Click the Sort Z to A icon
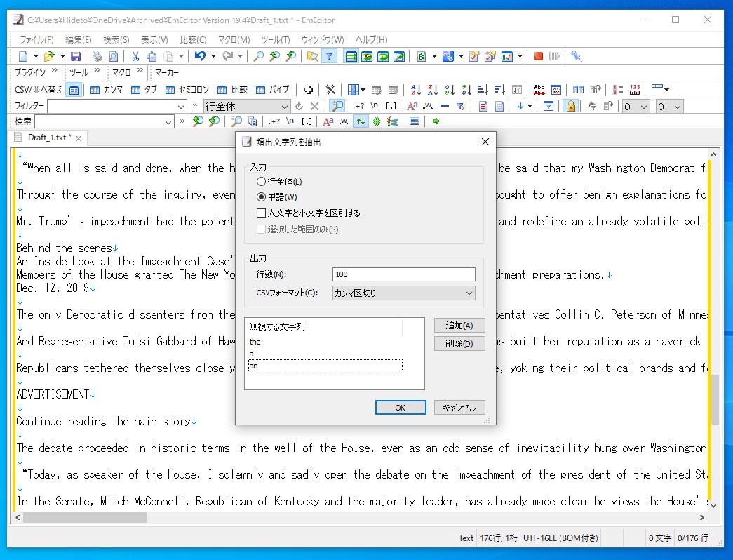Image resolution: width=733 pixels, height=560 pixels. (433, 90)
